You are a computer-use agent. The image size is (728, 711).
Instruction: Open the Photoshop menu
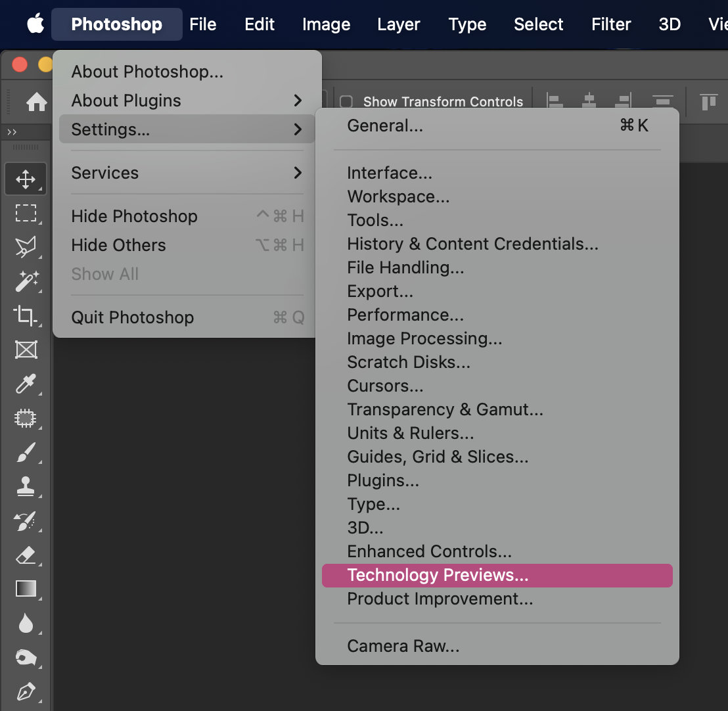click(116, 24)
